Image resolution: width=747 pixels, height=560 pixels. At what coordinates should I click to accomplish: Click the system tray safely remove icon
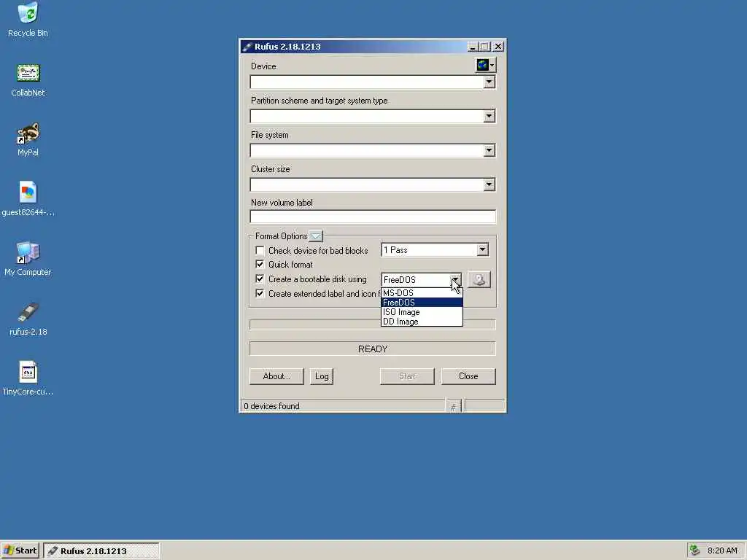point(694,551)
